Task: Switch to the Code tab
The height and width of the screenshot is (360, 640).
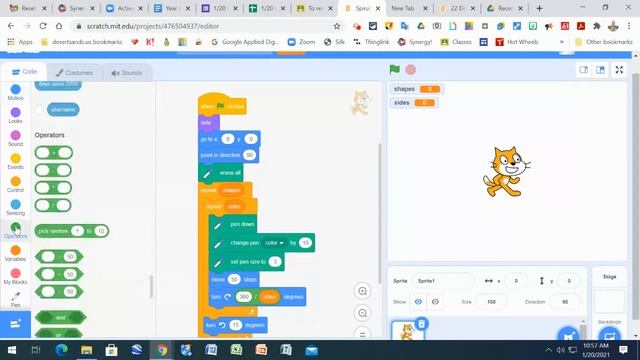Action: pyautogui.click(x=24, y=72)
